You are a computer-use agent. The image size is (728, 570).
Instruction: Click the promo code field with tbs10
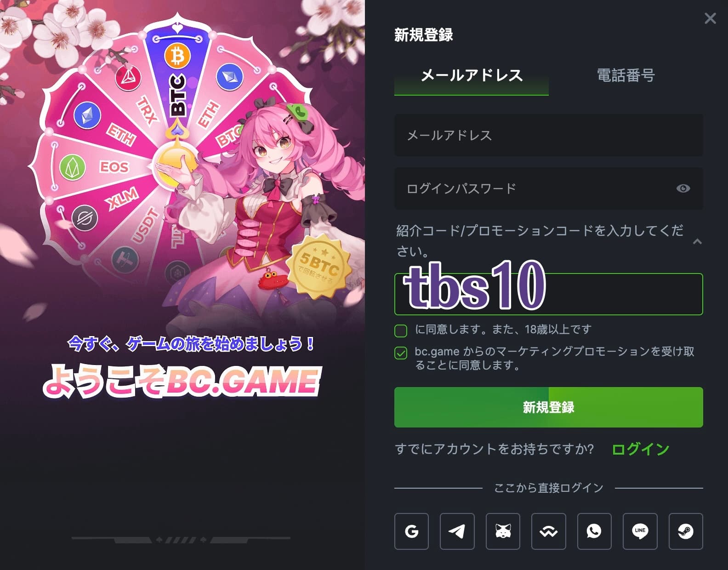[x=549, y=294]
